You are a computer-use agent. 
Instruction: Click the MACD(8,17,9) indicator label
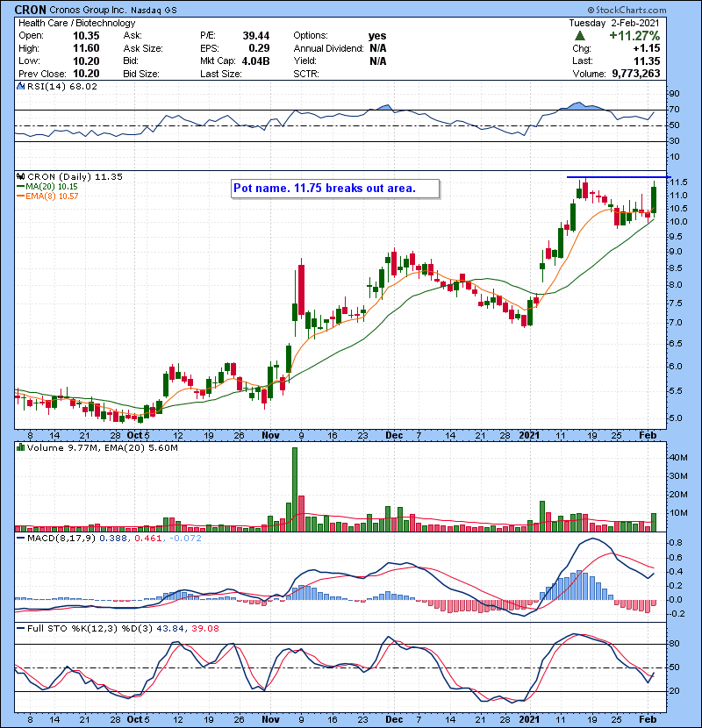click(x=62, y=539)
